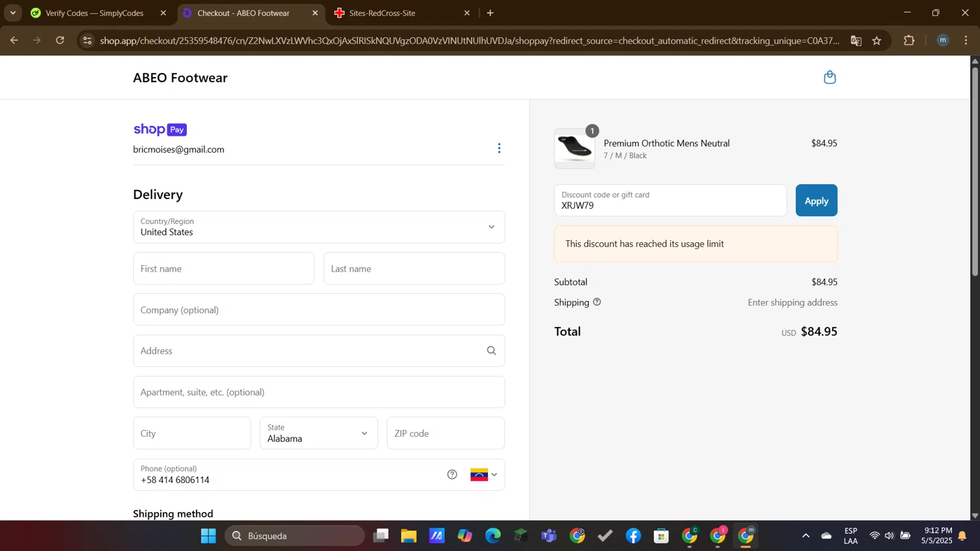Open the State dropdown showing Alabama
980x551 pixels.
pos(319,433)
